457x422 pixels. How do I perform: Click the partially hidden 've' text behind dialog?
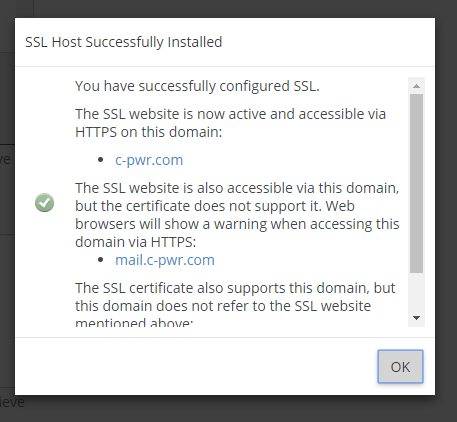point(5,159)
